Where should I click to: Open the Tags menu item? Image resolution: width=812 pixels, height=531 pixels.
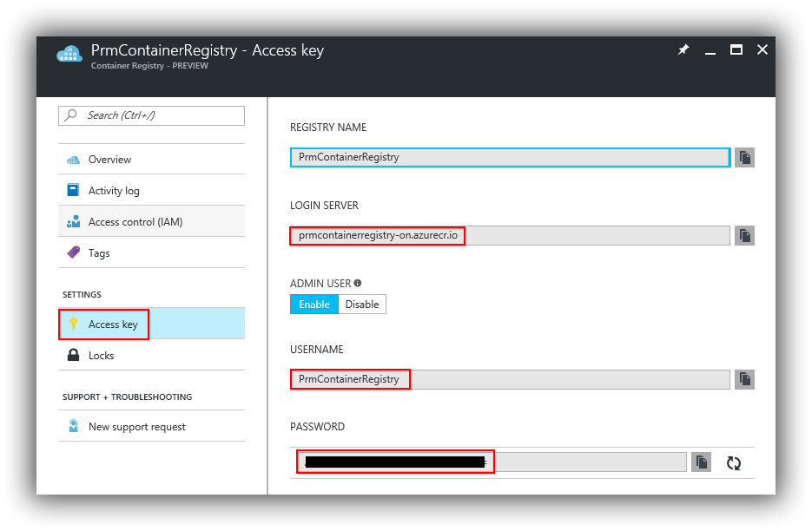point(151,253)
